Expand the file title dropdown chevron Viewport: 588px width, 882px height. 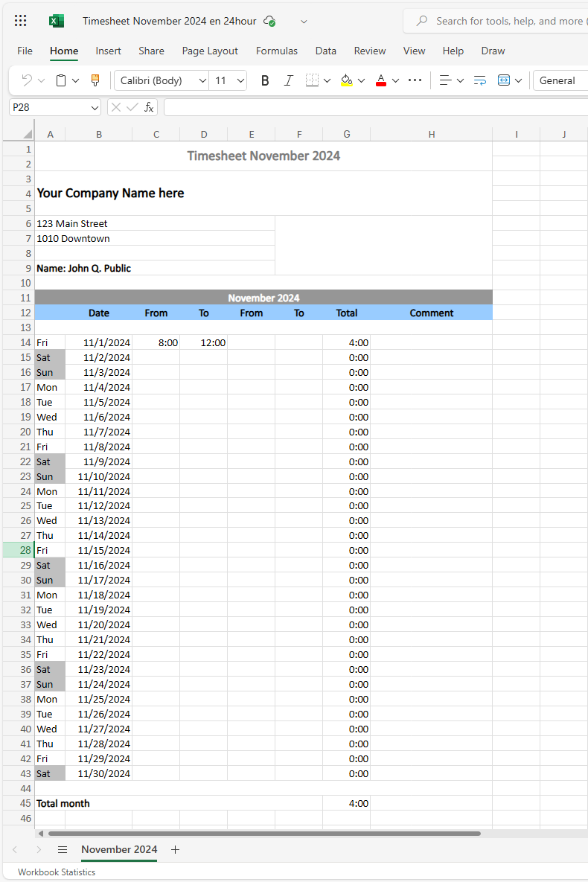click(304, 22)
